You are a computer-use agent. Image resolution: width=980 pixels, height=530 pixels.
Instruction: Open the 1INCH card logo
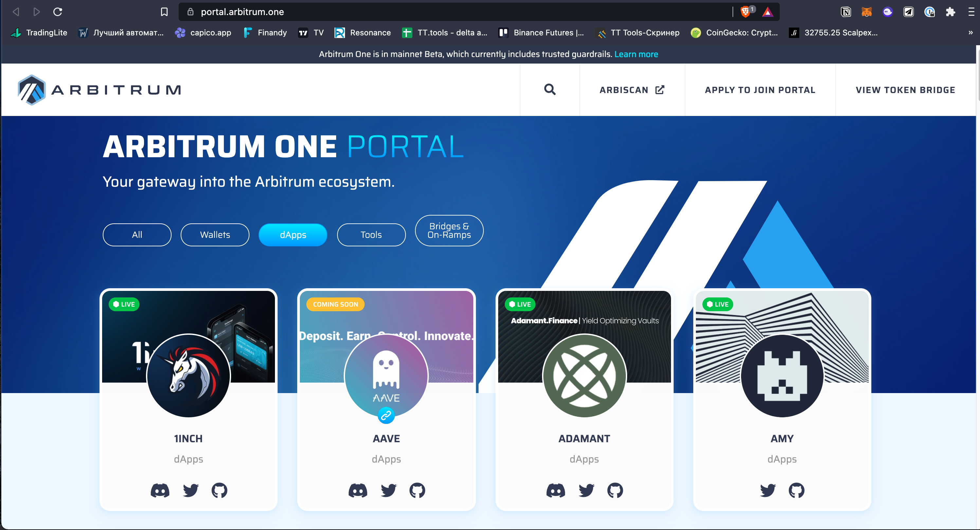[188, 375]
